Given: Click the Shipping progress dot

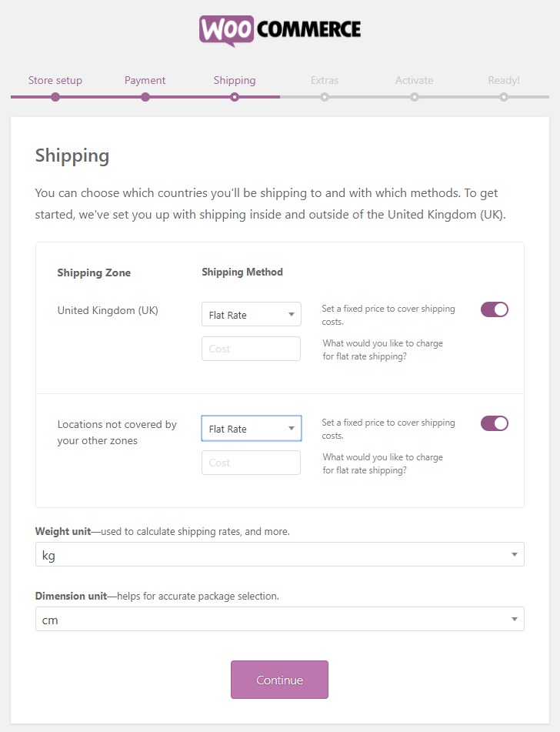Looking at the screenshot, I should pyautogui.click(x=235, y=97).
